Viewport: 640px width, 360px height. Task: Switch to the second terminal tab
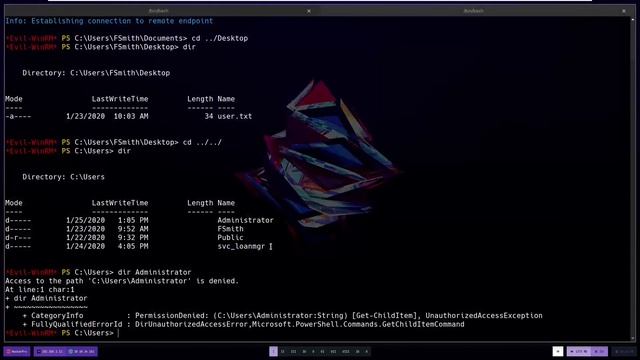[x=473, y=11]
